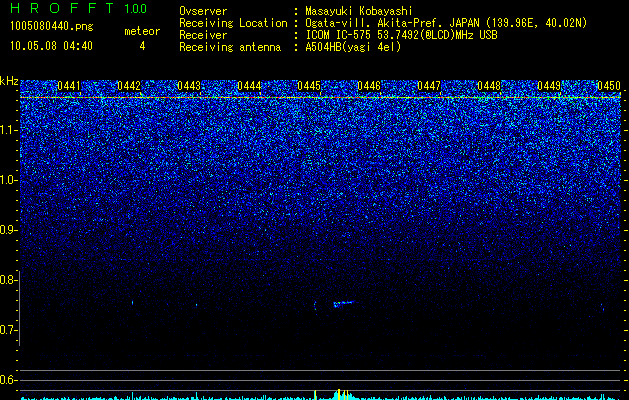The image size is (629, 400).
Task: Click the 0.7 kHz axis label
Action: (x=8, y=330)
